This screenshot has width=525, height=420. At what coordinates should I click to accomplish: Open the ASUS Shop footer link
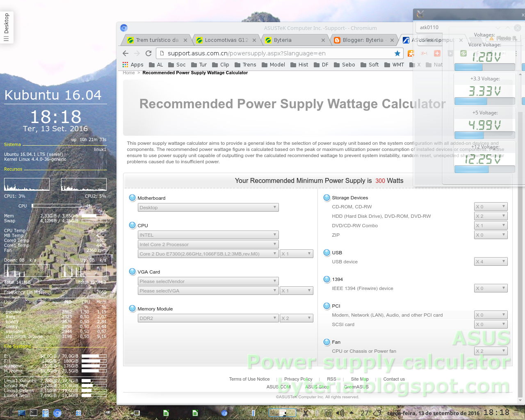[317, 387]
